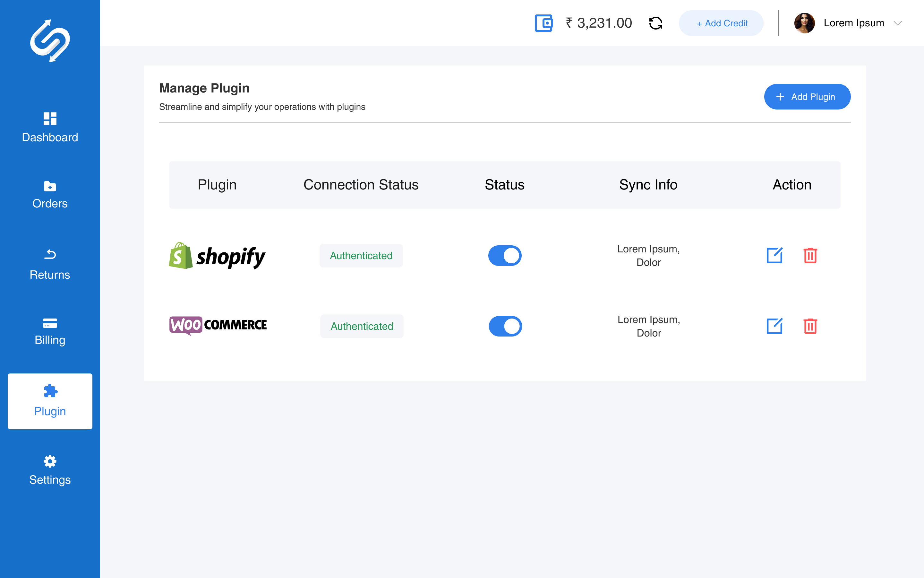924x578 pixels.
Task: Click the Plugin column header
Action: coord(217,185)
